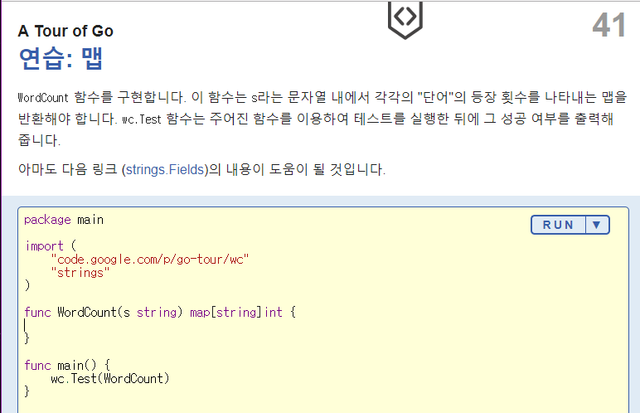Click the "code.google.com/p/go-tour/wc" import string

150,260
